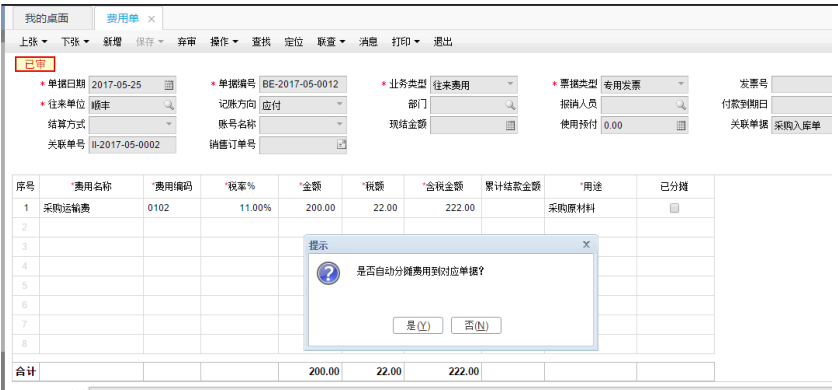The image size is (838, 390).
Task: Click the 含税金额 cell 222.00 in row 1
Action: pyautogui.click(x=443, y=208)
